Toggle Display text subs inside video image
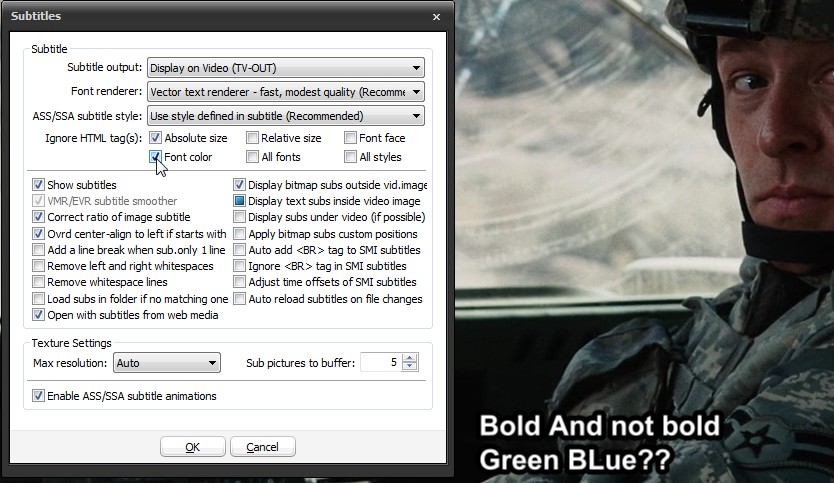 click(239, 201)
